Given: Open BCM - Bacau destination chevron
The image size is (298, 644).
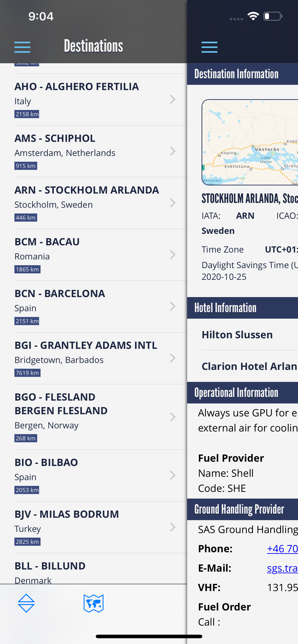Looking at the screenshot, I should click(x=173, y=255).
